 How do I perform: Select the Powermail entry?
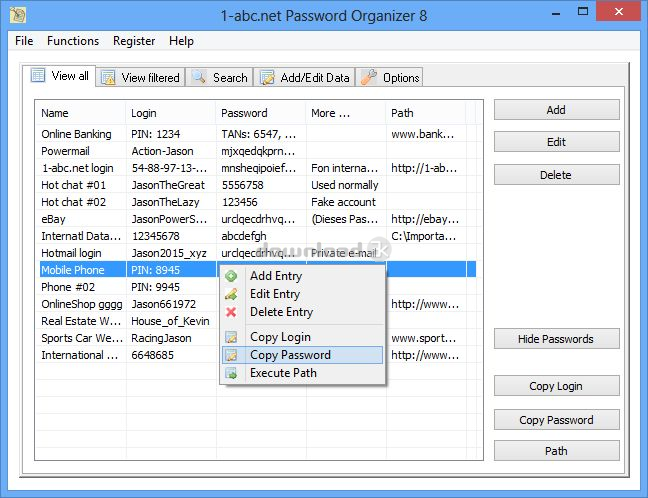(258, 151)
